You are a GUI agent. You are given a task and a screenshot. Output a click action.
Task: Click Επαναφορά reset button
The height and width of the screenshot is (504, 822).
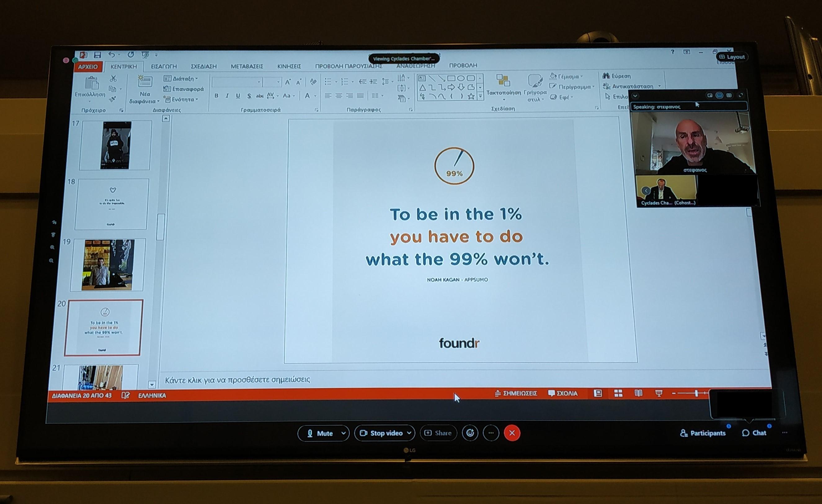(x=183, y=89)
